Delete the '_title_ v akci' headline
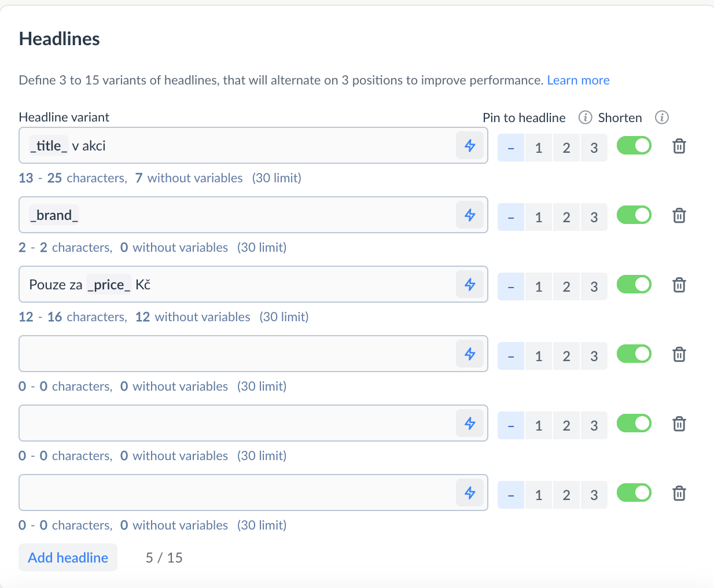This screenshot has height=588, width=714. [679, 146]
